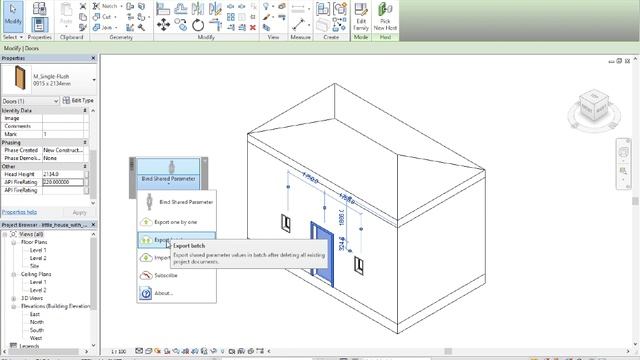Click Edit Family in Mode panel
The width and height of the screenshot is (640, 360).
pyautogui.click(x=361, y=17)
